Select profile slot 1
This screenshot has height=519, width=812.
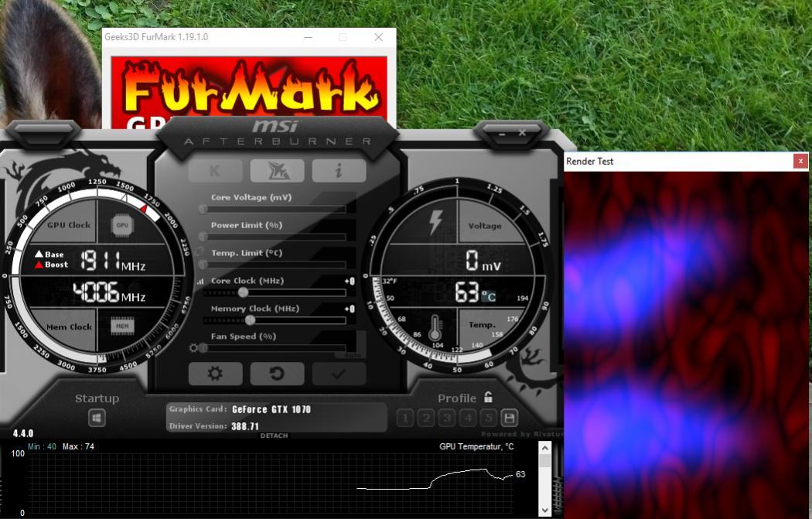(x=405, y=418)
